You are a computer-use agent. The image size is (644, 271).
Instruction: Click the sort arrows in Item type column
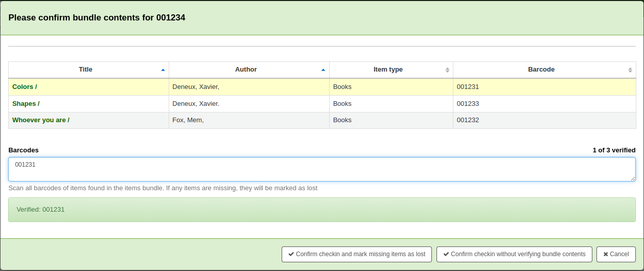447,70
